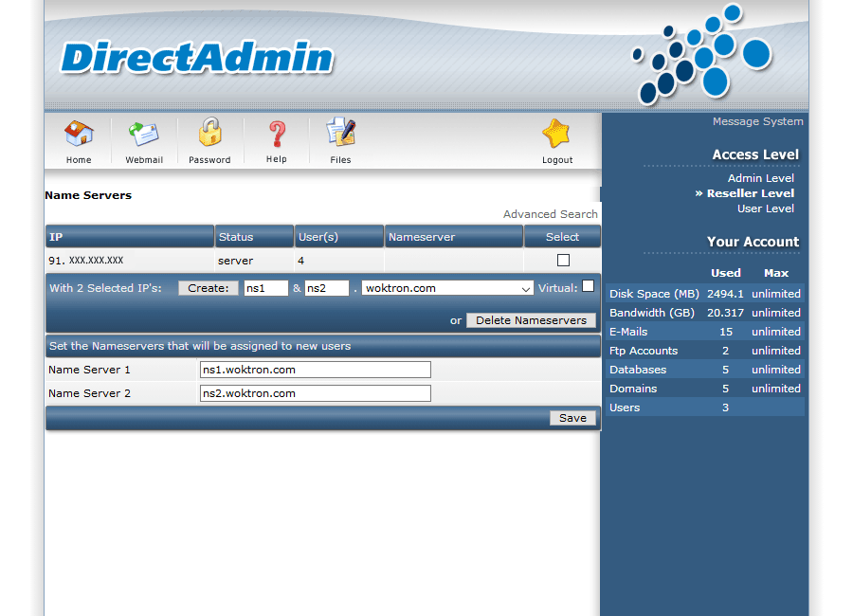Switch to User Level access

[766, 208]
